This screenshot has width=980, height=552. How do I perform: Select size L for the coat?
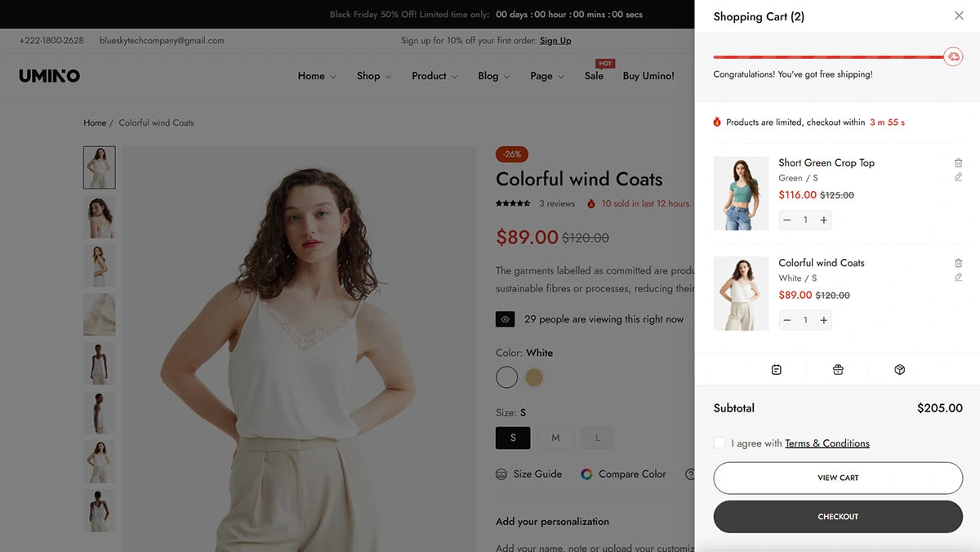[597, 438]
